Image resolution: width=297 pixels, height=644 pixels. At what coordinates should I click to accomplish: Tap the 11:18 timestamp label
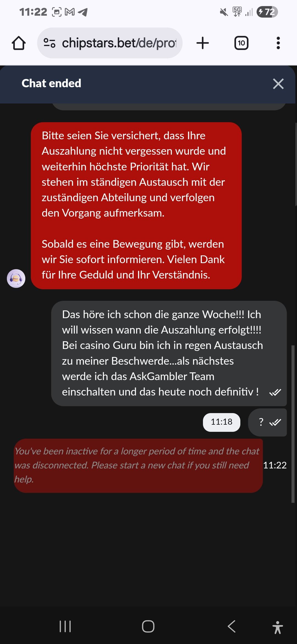pos(222,422)
